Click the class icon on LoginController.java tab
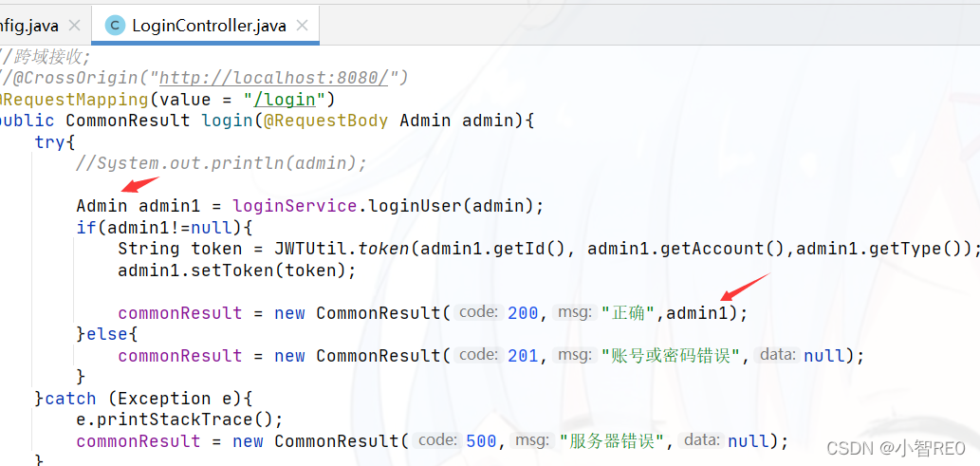The image size is (980, 466). click(115, 26)
